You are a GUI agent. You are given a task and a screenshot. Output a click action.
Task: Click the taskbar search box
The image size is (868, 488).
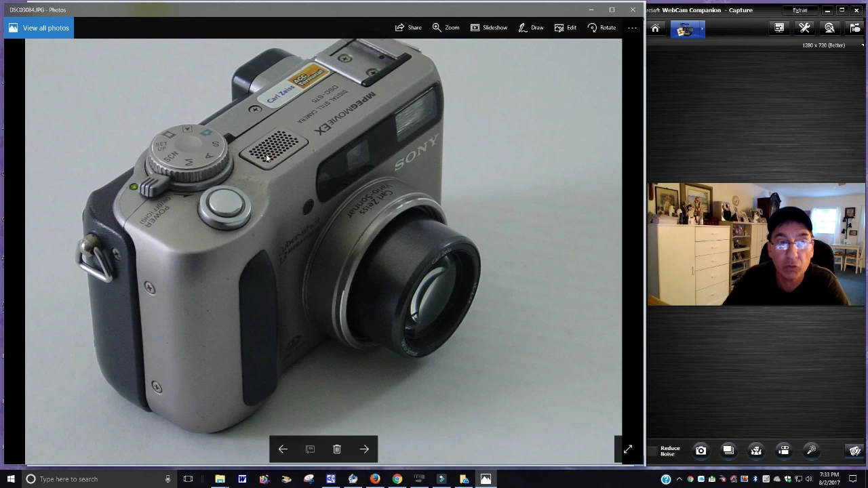[x=98, y=479]
